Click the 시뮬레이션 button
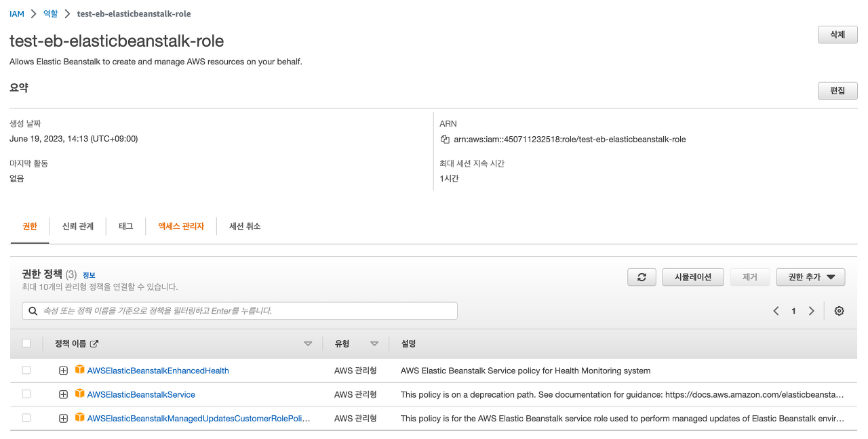This screenshot has width=868, height=439. (x=693, y=277)
